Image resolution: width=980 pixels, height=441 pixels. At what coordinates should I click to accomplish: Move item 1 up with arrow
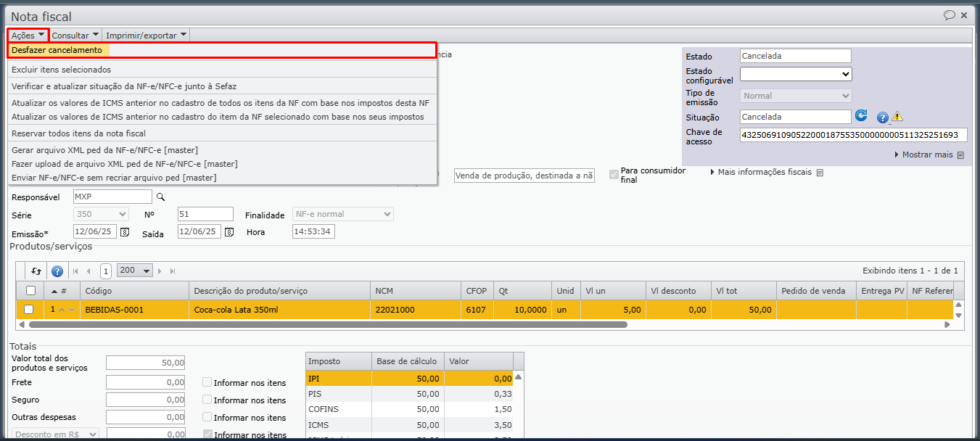62,310
